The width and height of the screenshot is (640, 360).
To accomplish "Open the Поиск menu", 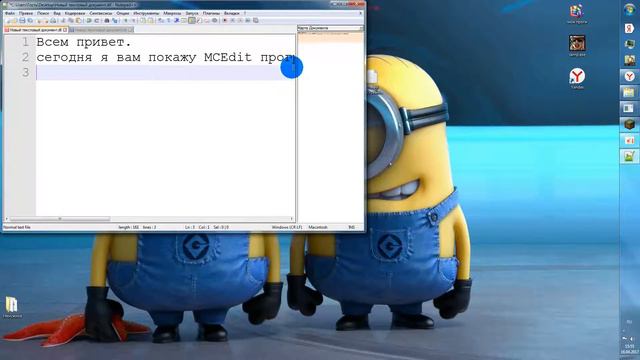I will [x=43, y=13].
